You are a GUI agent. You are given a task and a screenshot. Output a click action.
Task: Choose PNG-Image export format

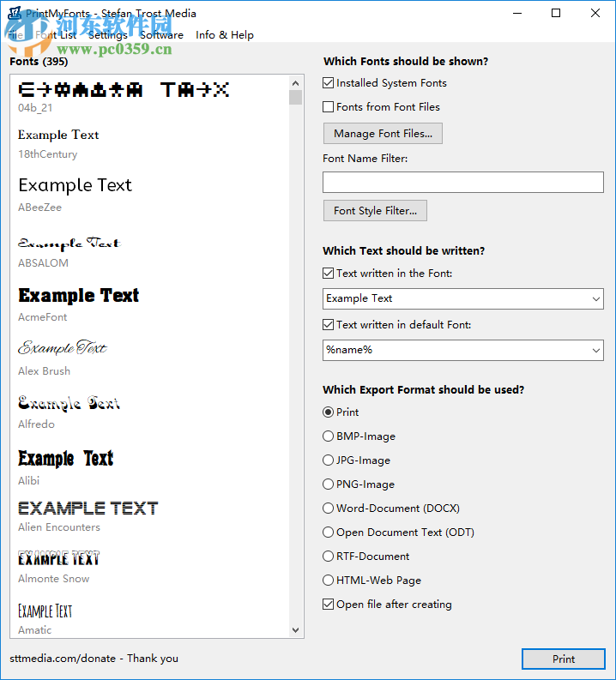[329, 484]
